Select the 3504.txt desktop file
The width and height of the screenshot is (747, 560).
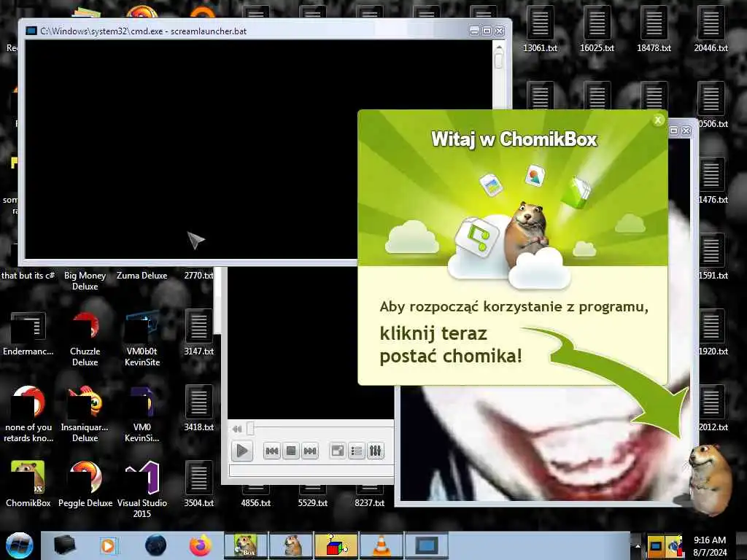click(198, 484)
